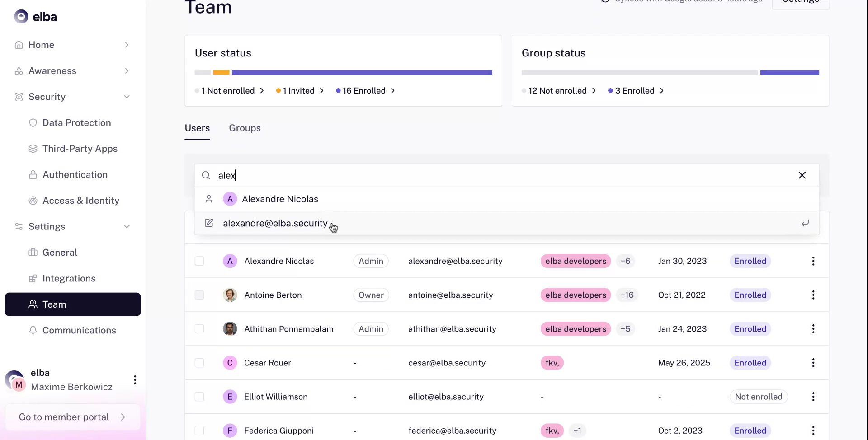Click Go to member portal

click(72, 417)
